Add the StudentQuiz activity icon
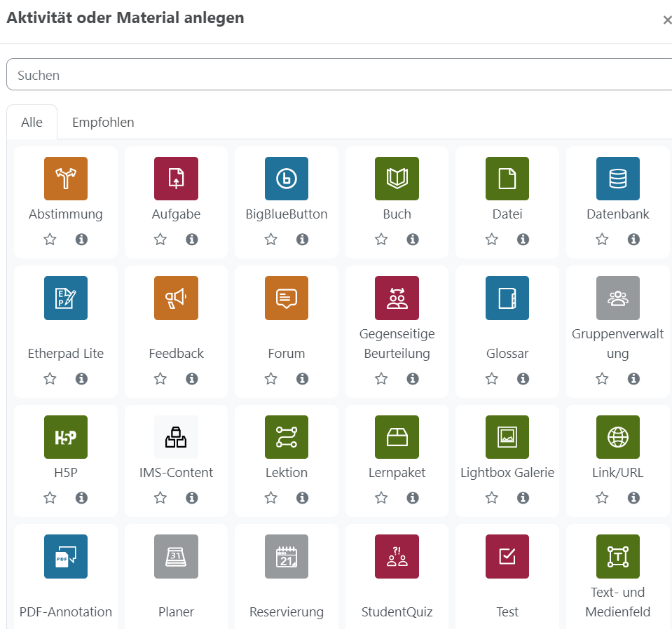 397,556
